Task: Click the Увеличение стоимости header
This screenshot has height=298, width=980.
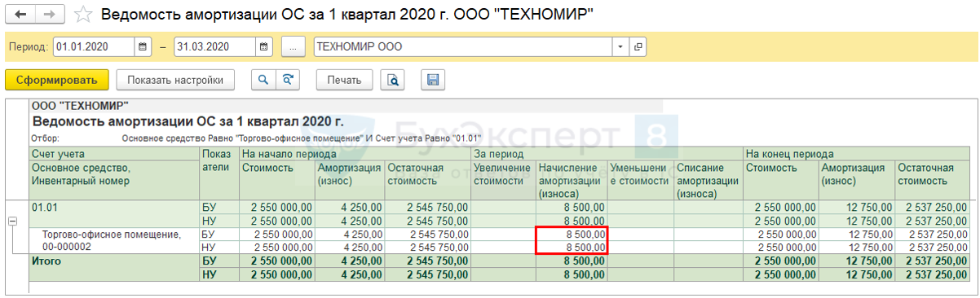Action: [x=503, y=181]
